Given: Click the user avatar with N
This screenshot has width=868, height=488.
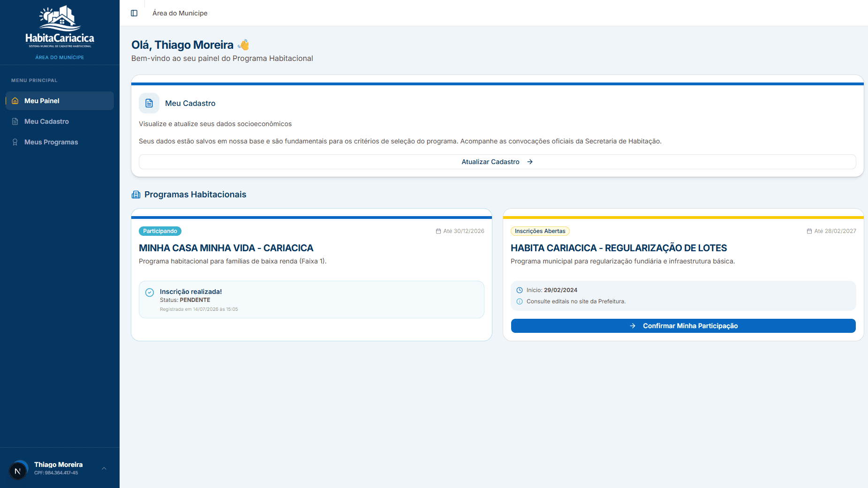Looking at the screenshot, I should click(18, 471).
